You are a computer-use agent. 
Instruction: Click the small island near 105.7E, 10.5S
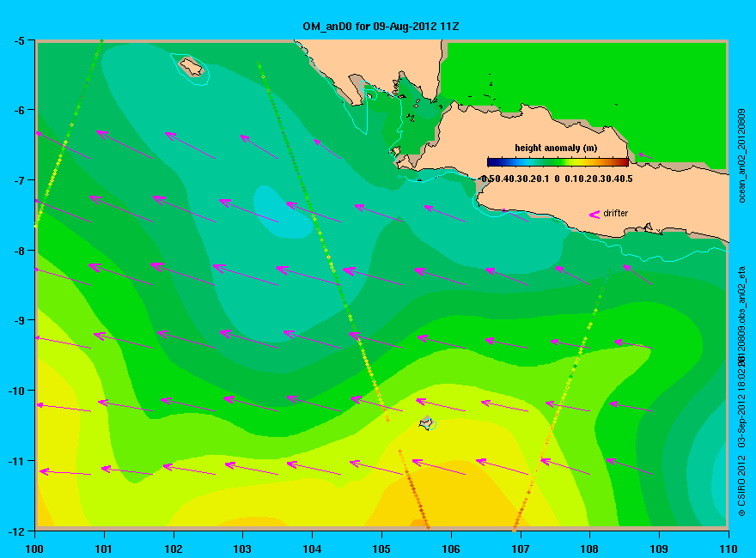point(427,422)
